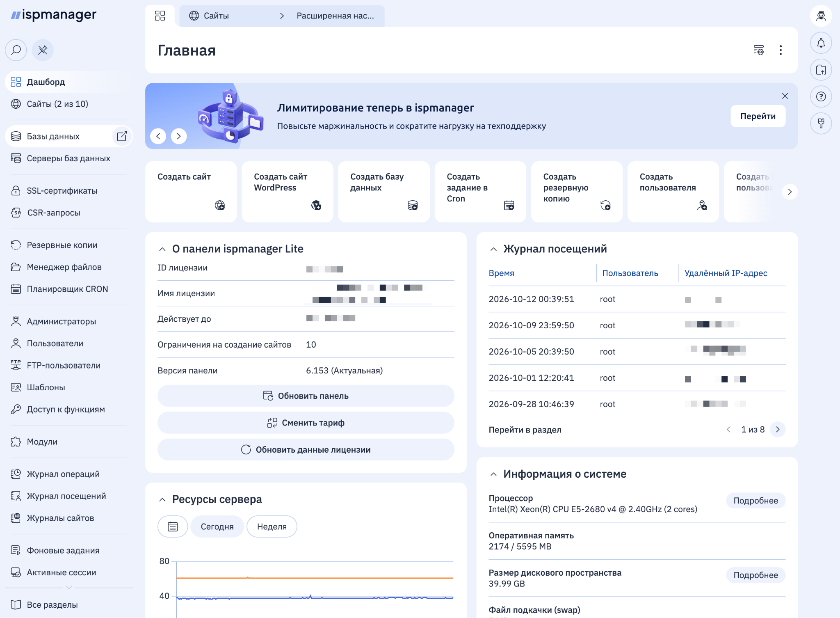
Task: Click the Перейти banner button
Action: tap(758, 116)
